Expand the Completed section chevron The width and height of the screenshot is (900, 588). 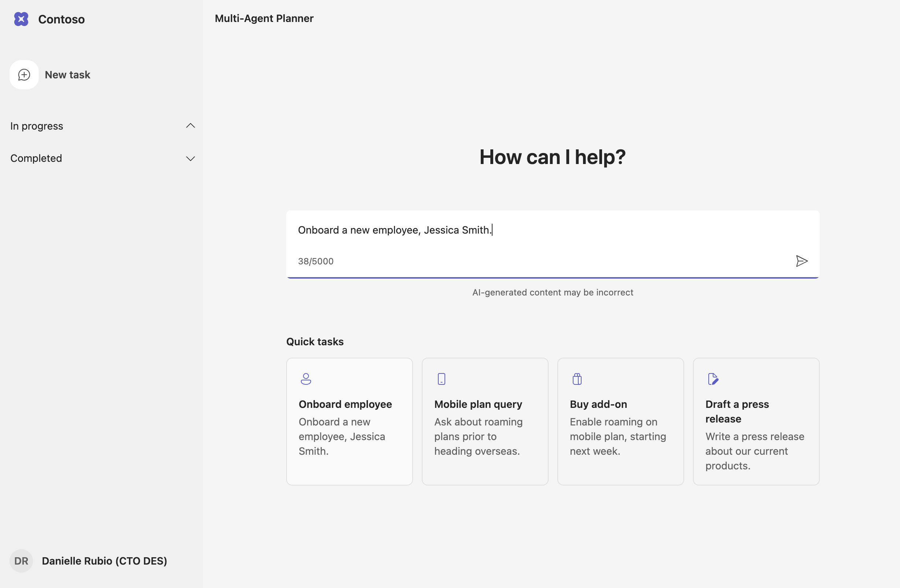[x=191, y=158]
